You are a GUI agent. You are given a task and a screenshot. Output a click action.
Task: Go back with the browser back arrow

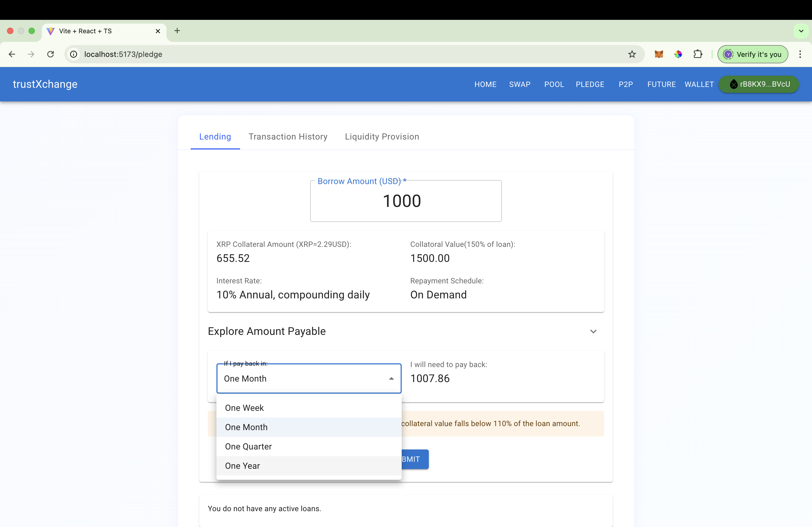coord(12,54)
